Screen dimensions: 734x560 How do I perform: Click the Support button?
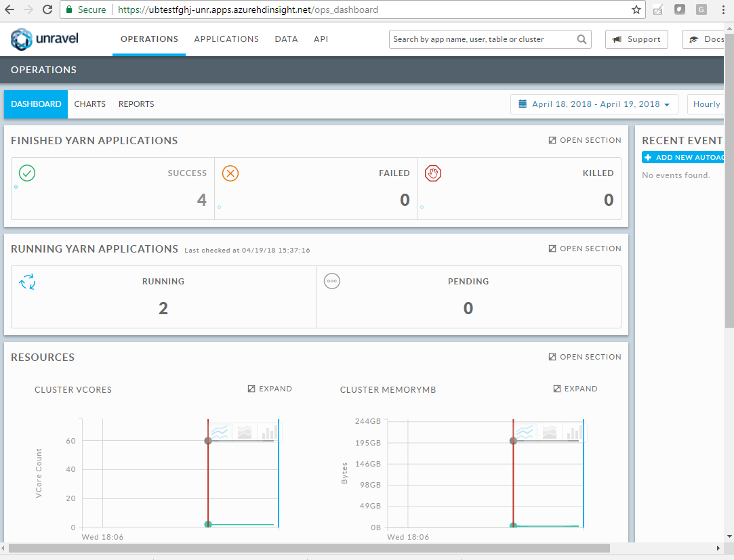click(x=636, y=39)
